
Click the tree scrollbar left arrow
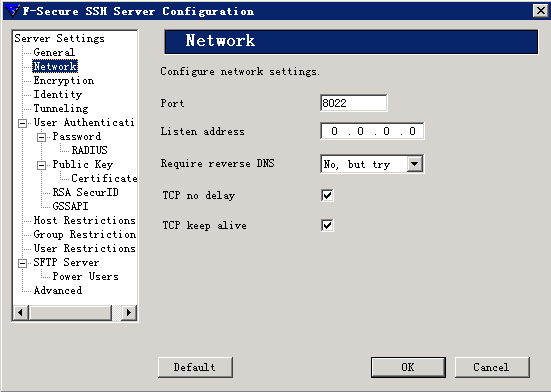click(x=21, y=312)
